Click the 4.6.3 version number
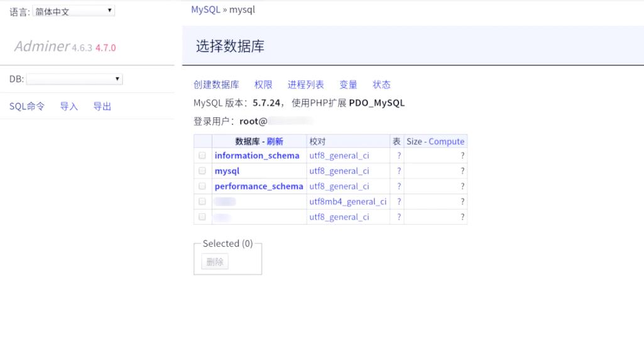Viewport: 644px width, 364px height. pos(82,48)
